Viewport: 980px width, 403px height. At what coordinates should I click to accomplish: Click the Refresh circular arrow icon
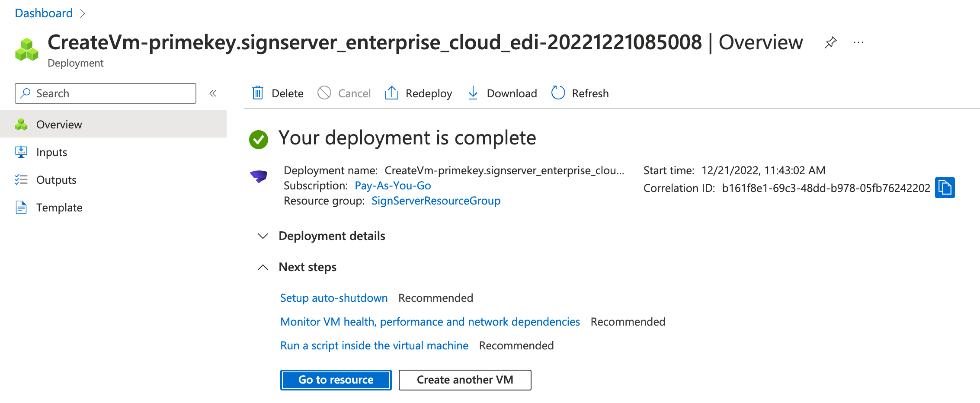click(x=558, y=93)
